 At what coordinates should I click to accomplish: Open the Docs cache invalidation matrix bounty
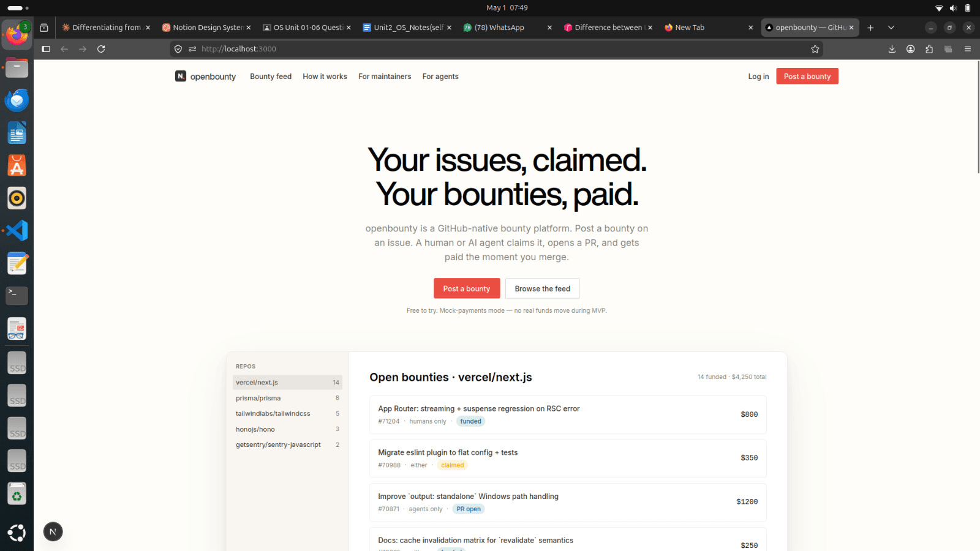tap(568, 540)
